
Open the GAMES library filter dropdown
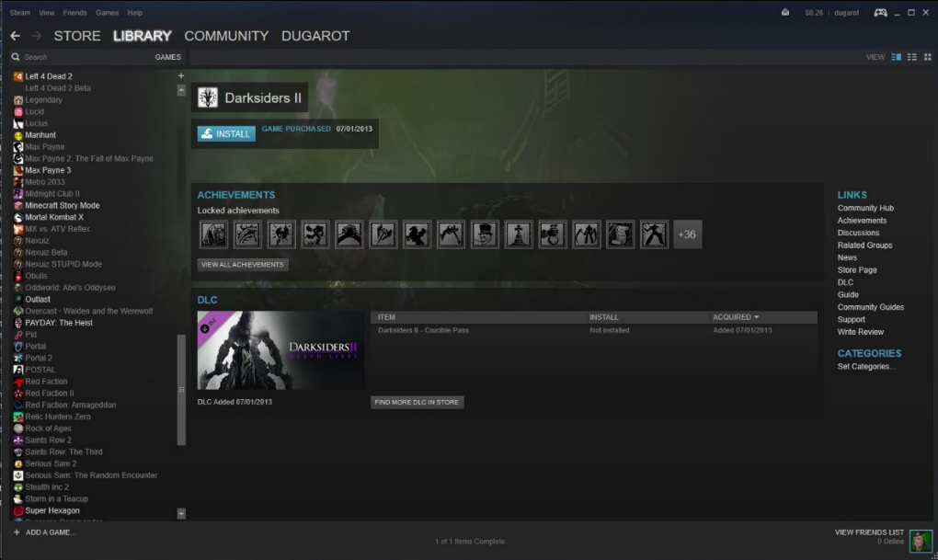click(x=167, y=57)
